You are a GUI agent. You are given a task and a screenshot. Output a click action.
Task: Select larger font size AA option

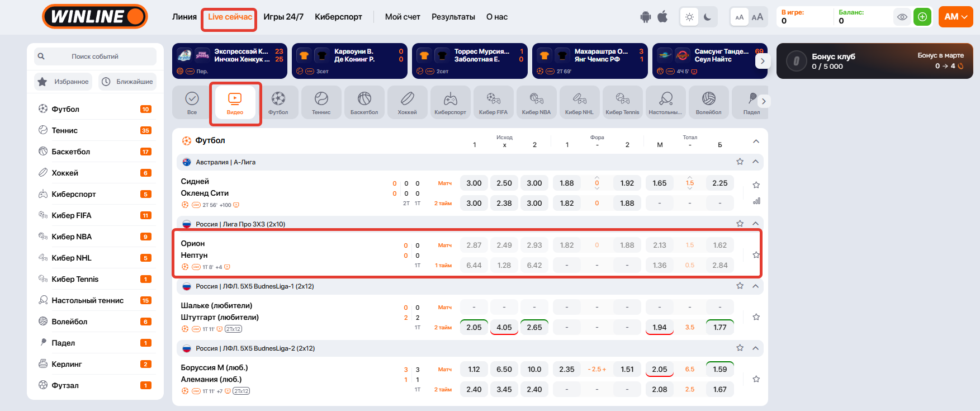(x=757, y=17)
